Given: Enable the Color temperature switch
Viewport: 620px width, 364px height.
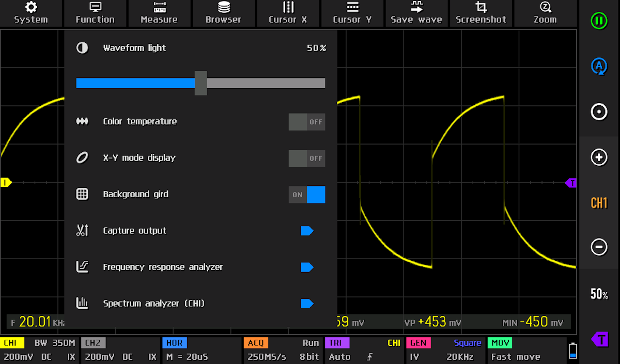Looking at the screenshot, I should (x=307, y=122).
